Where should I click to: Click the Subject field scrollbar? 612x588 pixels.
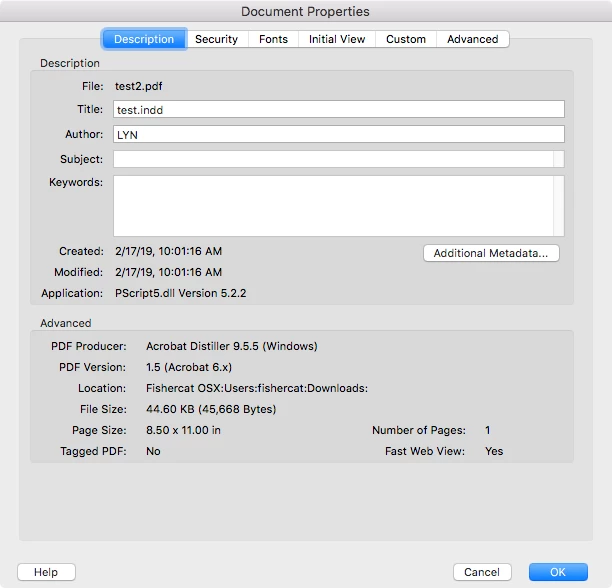pos(559,159)
